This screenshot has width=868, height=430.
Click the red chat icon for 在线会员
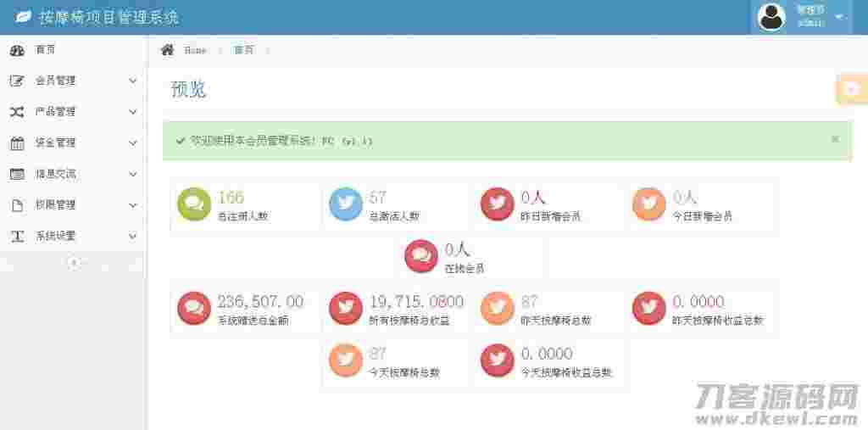pyautogui.click(x=421, y=256)
